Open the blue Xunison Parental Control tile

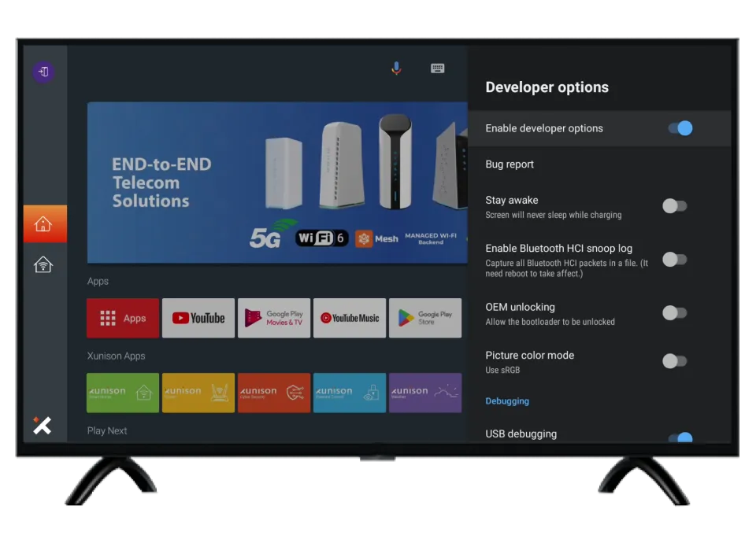tap(350, 393)
